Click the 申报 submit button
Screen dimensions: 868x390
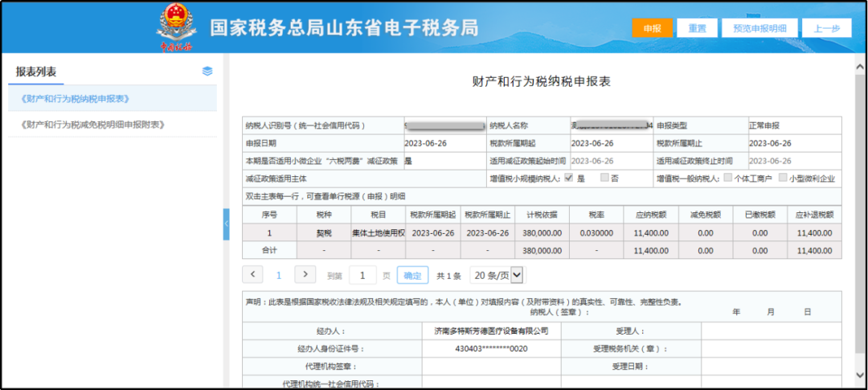point(652,28)
